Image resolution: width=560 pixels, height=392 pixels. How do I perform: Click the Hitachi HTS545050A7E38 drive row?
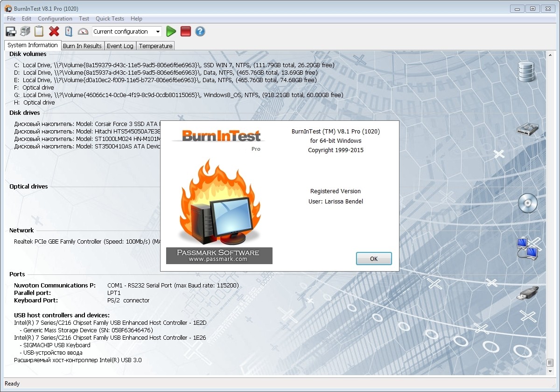coord(87,131)
